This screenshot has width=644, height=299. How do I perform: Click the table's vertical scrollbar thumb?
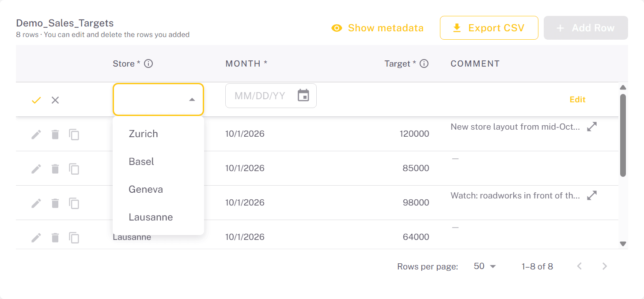(623, 135)
